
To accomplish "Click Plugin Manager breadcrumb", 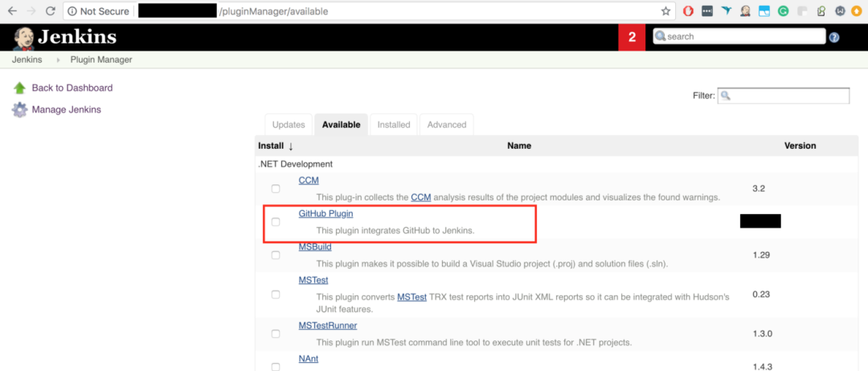I will coord(101,60).
